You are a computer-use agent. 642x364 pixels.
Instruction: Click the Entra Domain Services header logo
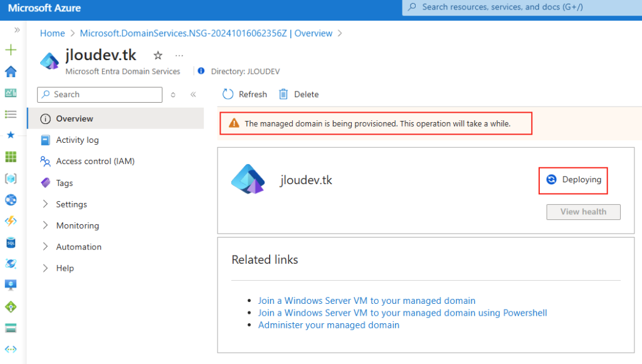pyautogui.click(x=50, y=61)
